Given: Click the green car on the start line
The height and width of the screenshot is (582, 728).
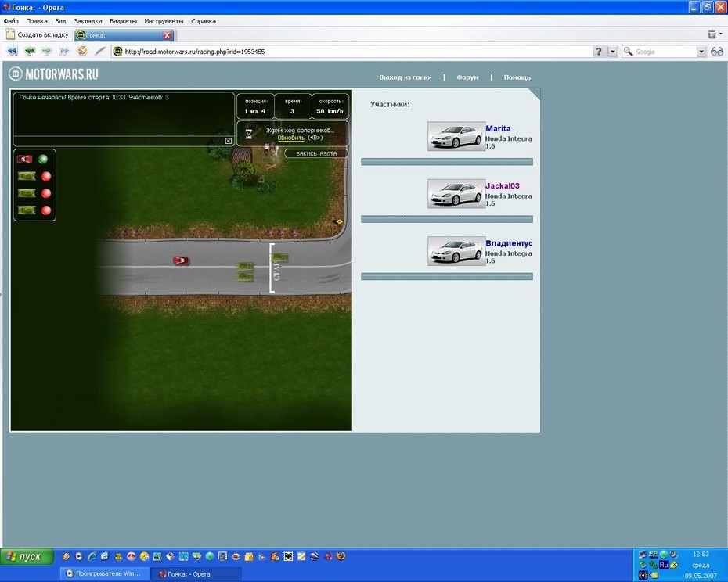Looking at the screenshot, I should (x=279, y=257).
